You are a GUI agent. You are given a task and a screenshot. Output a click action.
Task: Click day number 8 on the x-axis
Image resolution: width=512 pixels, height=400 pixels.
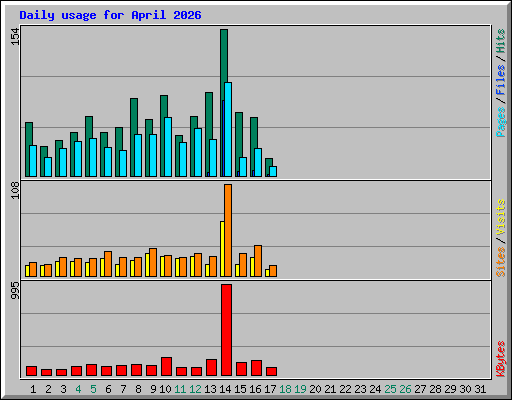138,389
